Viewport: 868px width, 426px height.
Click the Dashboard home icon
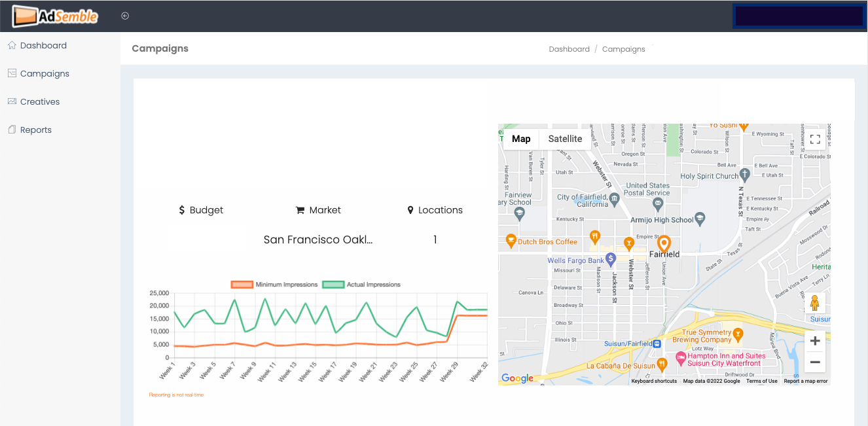click(12, 45)
